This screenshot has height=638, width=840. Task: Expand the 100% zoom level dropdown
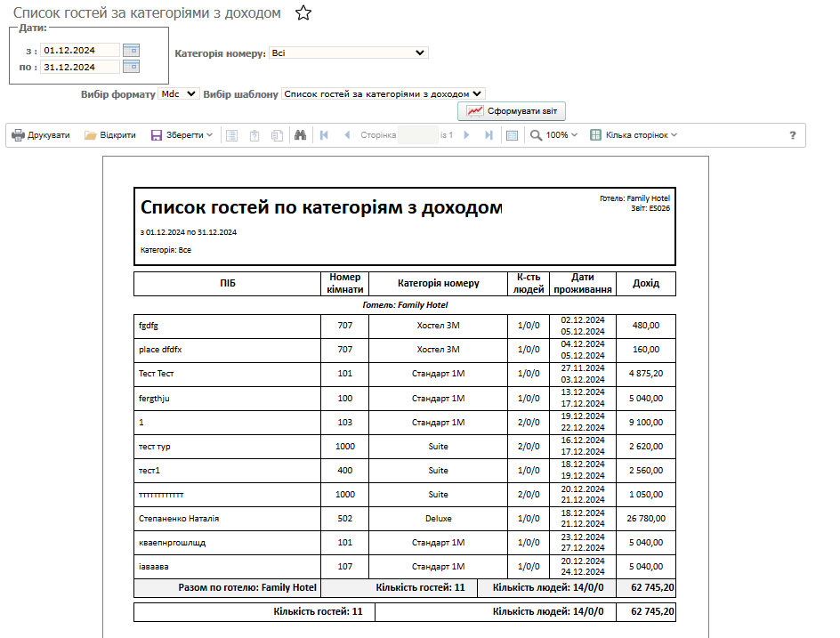[554, 135]
